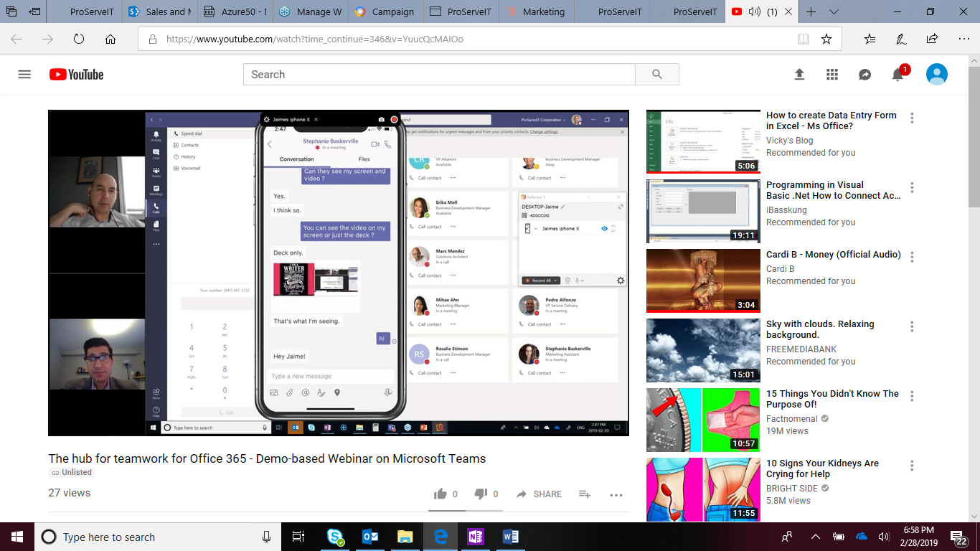Show hidden system tray icons
980x551 pixels.
(816, 536)
